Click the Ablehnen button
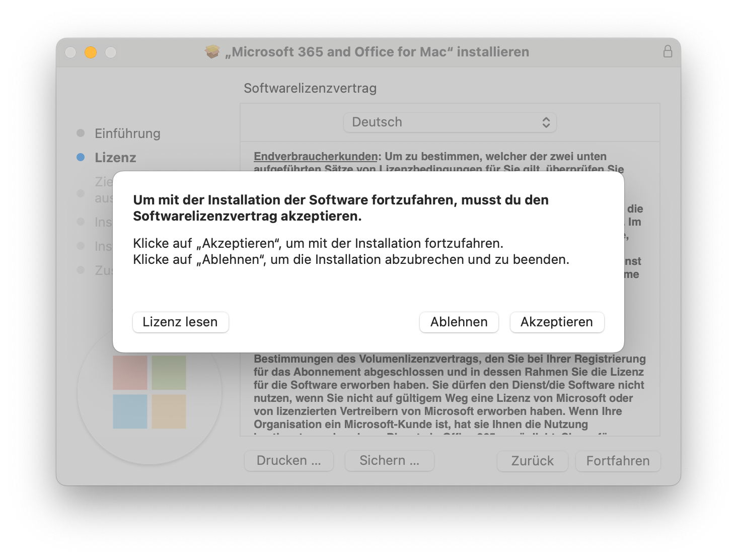The width and height of the screenshot is (737, 560). tap(459, 322)
